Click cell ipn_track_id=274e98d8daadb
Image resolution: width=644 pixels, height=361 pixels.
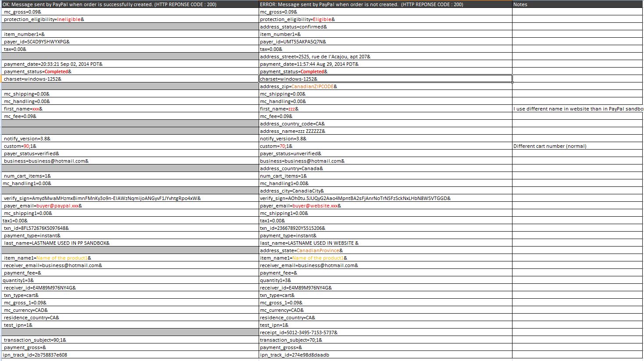tap(385, 355)
